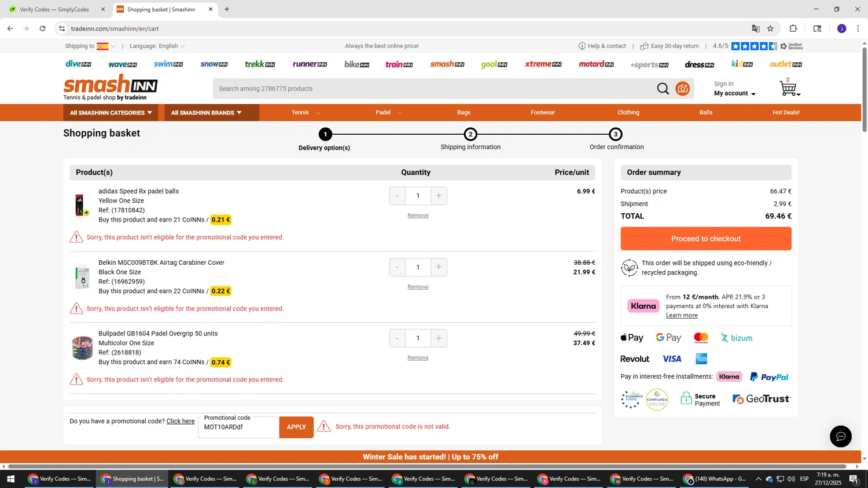Open the browser extensions puzzle icon
This screenshot has width=868, height=488.
pyautogui.click(x=793, y=28)
